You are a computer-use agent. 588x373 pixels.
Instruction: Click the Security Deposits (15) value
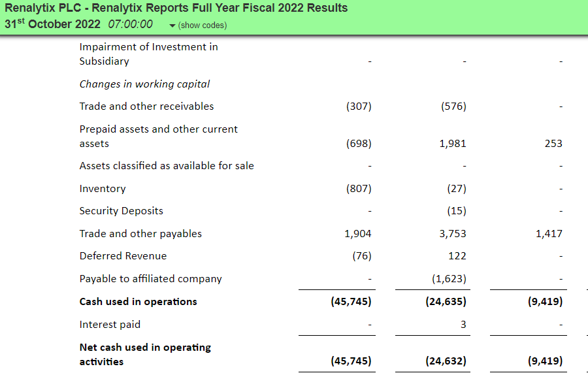pos(457,211)
